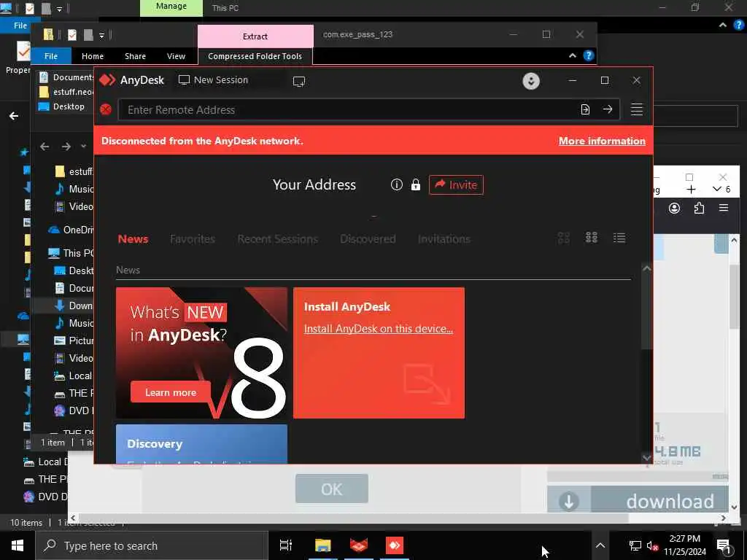This screenshot has width=747, height=560.
Task: Click the Learn more button
Action: coord(171,392)
